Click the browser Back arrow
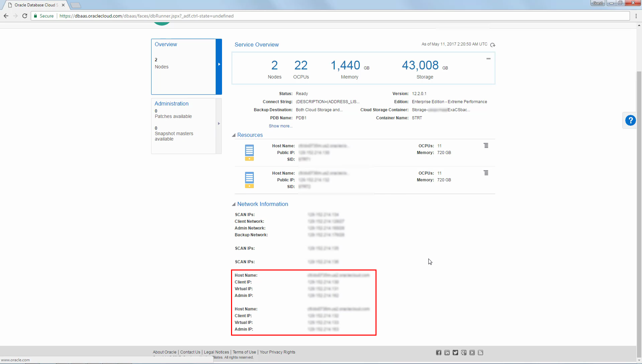Screen dimensions: 642x364 coord(6,16)
